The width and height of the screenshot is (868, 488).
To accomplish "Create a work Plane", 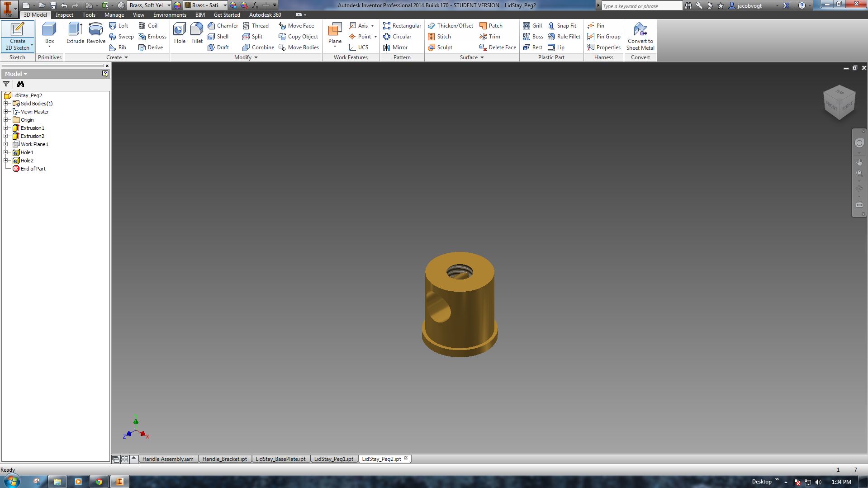I will [335, 33].
